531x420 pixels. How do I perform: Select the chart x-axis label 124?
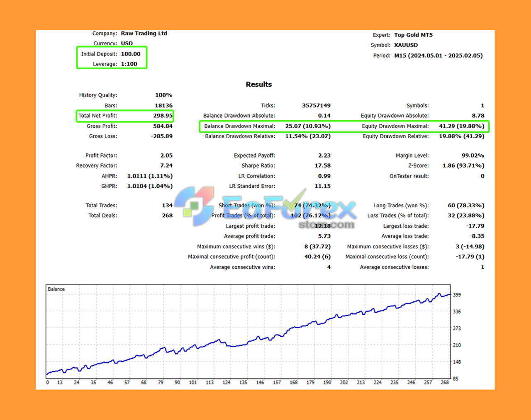point(227,382)
